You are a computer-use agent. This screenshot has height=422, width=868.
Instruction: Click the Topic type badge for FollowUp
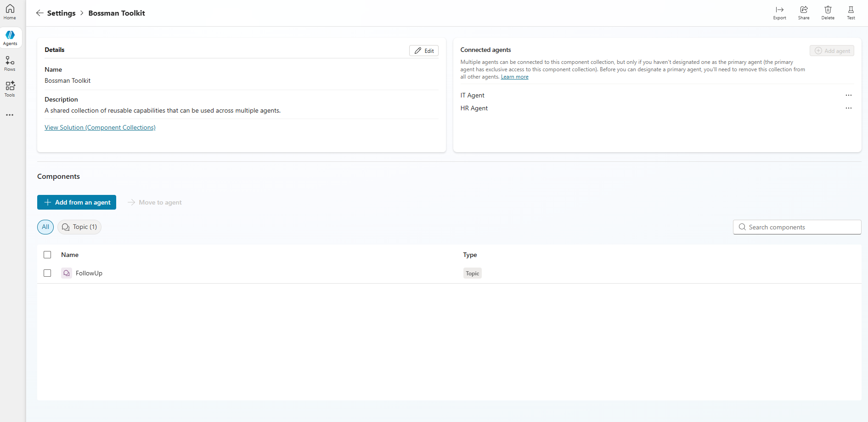click(x=472, y=274)
